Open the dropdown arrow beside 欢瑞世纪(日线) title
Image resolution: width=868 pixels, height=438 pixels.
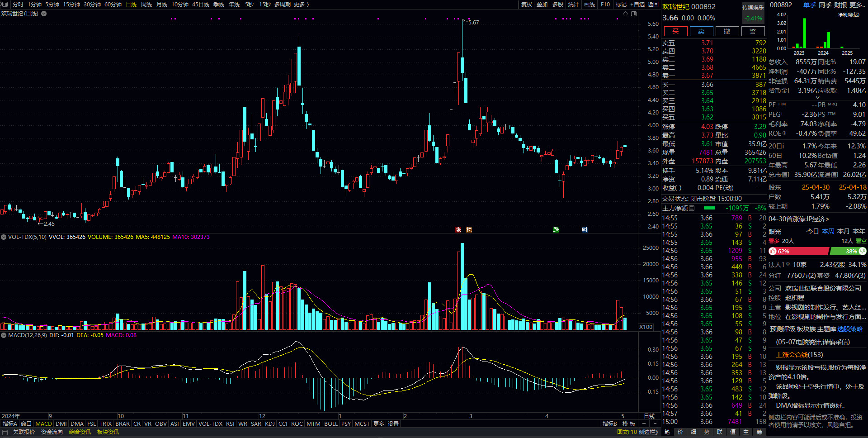44,14
